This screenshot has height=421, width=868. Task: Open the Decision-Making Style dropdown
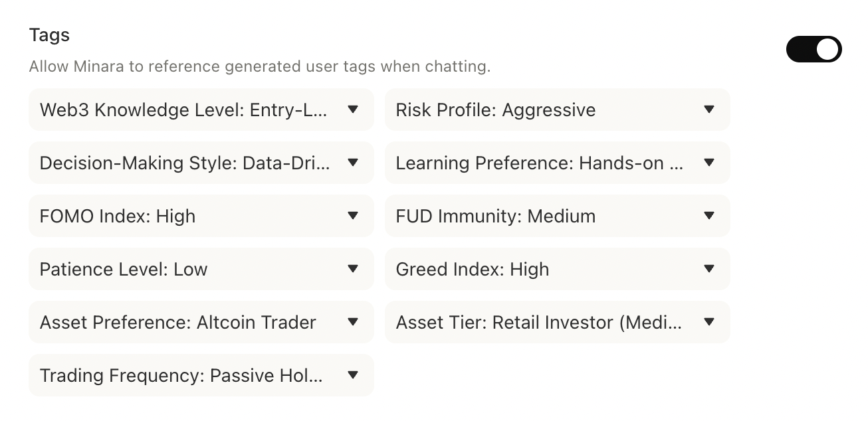click(x=201, y=163)
